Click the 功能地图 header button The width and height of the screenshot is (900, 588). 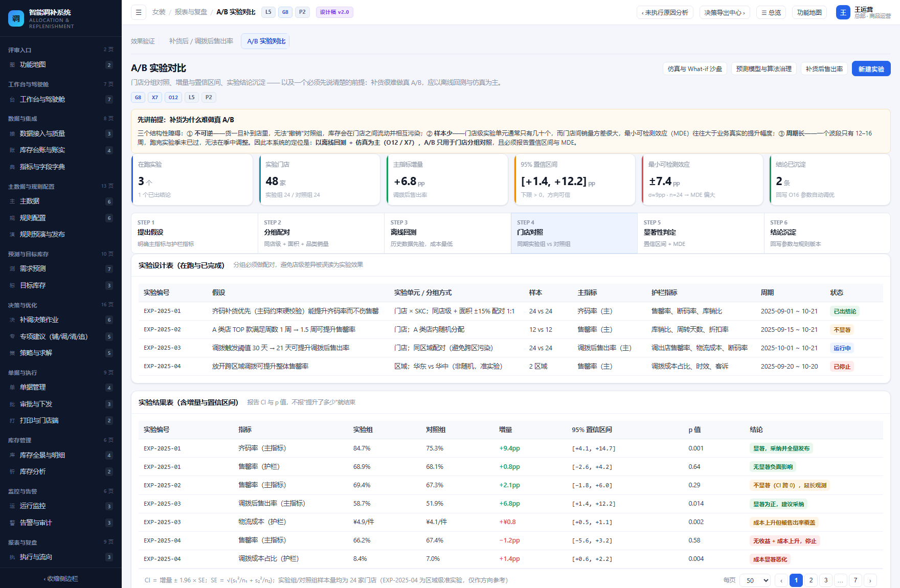click(809, 12)
